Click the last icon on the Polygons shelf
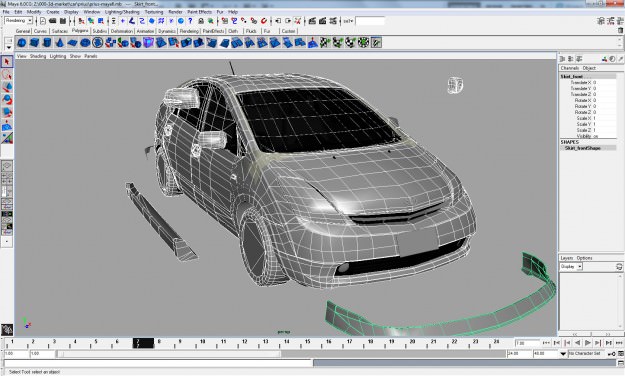 click(376, 42)
